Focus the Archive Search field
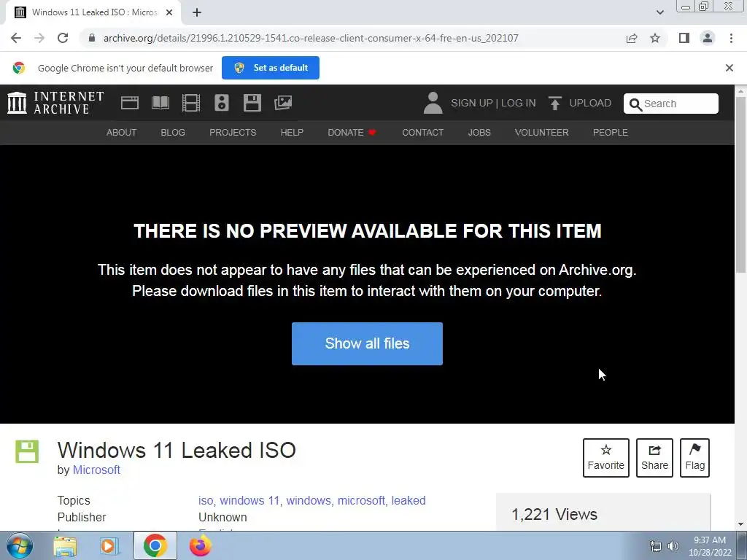747x560 pixels. (671, 104)
